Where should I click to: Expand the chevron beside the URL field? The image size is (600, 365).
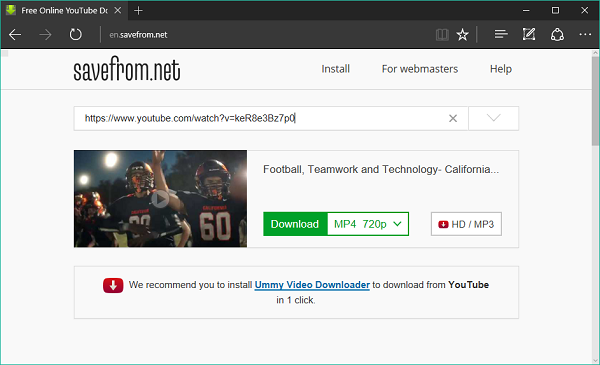click(494, 118)
